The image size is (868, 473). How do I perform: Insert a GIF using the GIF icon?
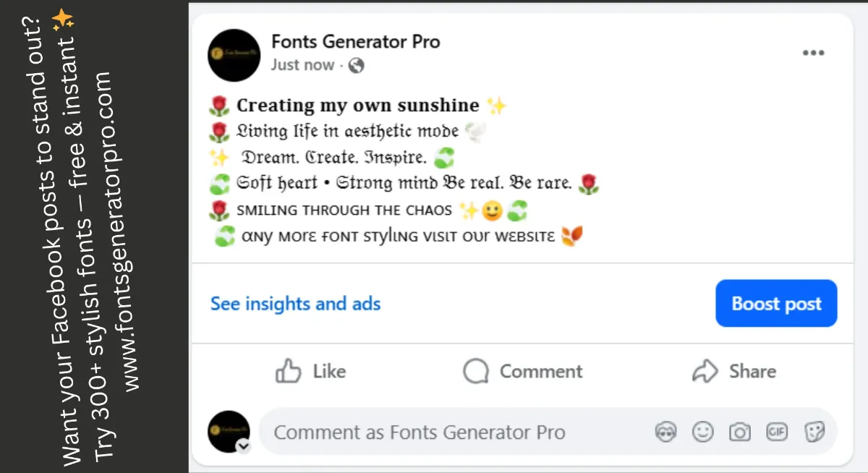[x=777, y=432]
